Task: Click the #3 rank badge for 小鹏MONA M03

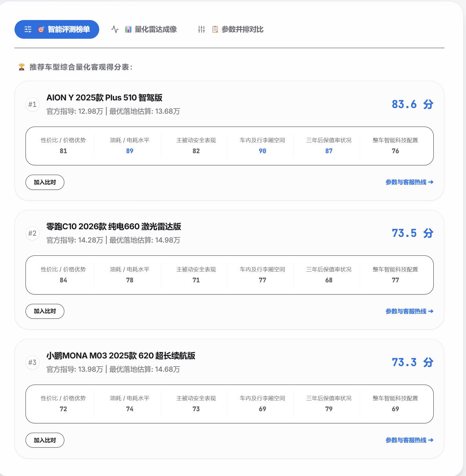Action: click(32, 362)
